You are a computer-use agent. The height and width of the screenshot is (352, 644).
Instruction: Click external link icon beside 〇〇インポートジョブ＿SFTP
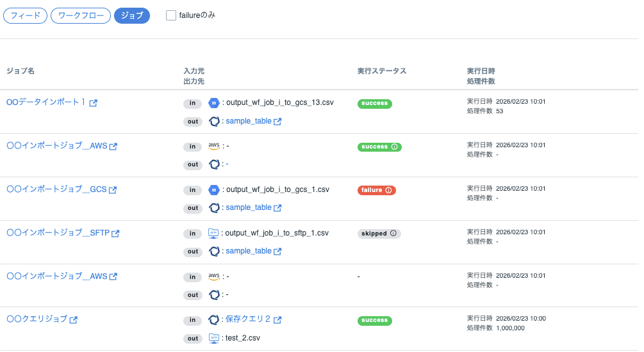click(115, 234)
